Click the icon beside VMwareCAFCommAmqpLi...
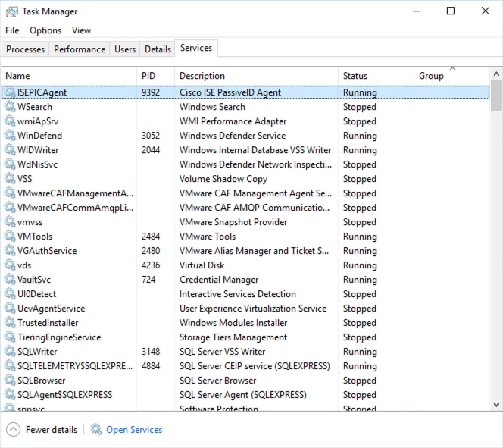Image resolution: width=503 pixels, height=448 pixels. [10, 208]
